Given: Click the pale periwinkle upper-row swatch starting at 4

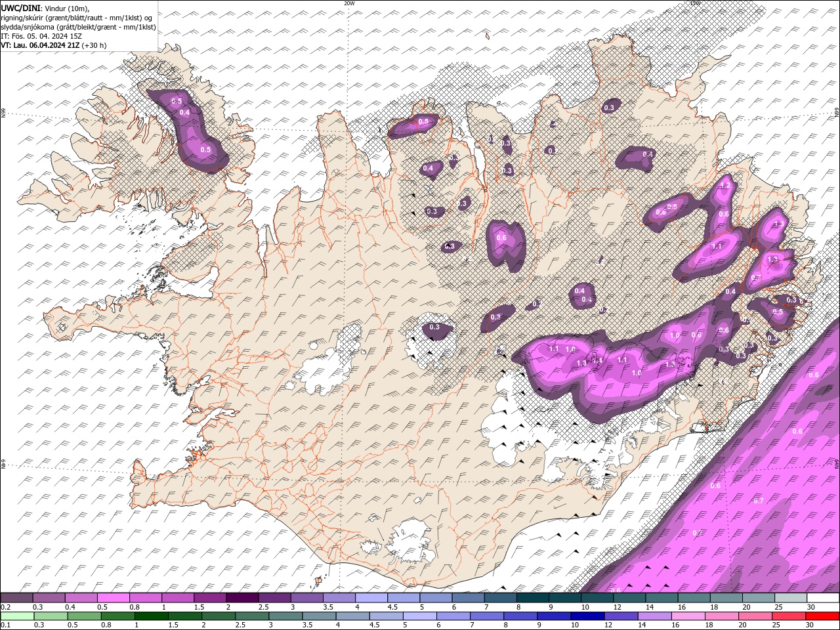Looking at the screenshot, I should pos(371,598).
